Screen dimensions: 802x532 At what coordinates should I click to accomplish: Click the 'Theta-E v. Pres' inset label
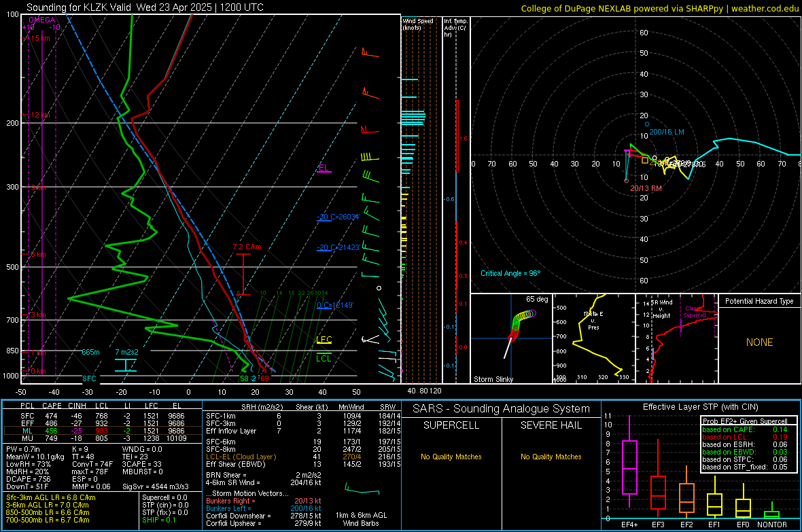pos(593,321)
